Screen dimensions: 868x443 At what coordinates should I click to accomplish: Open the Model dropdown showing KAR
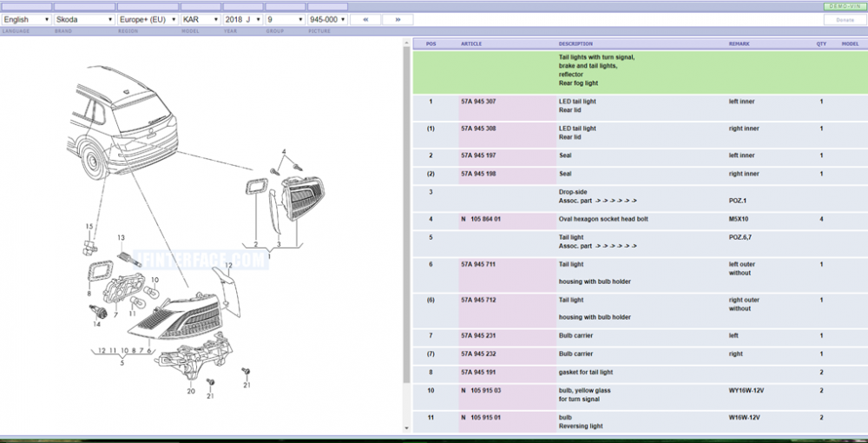pos(200,19)
